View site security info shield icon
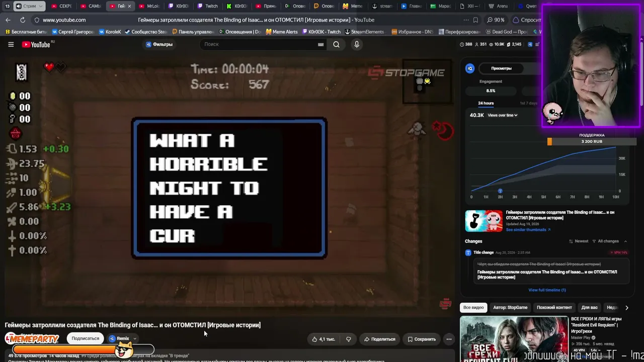Screen dimensions: 644x362 click(x=36, y=20)
